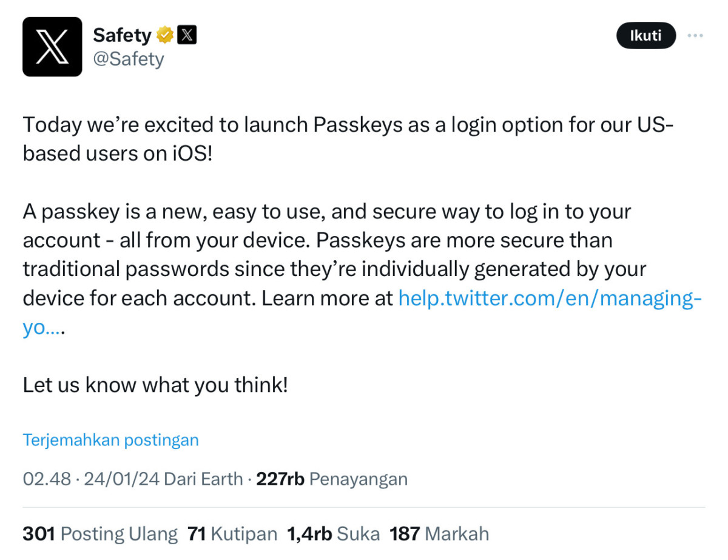Open the 71 Kutipan list
The image size is (728, 560).
pos(232,534)
